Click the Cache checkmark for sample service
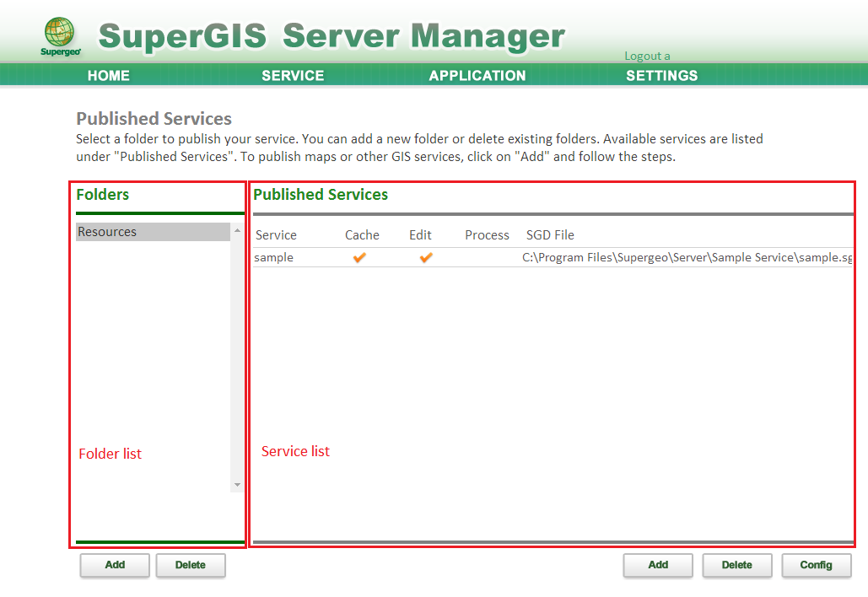Screen dimensions: 868x597 click(359, 258)
